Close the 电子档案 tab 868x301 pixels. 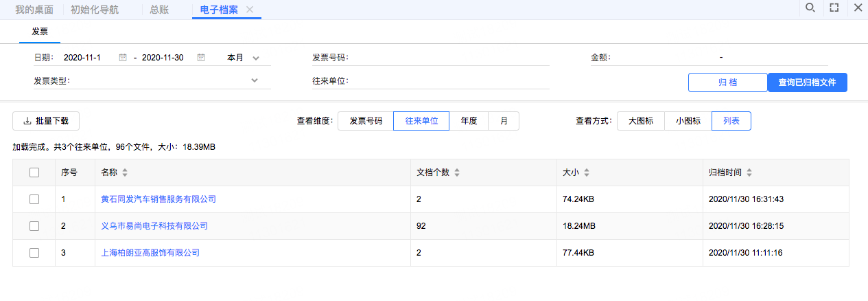(x=250, y=10)
